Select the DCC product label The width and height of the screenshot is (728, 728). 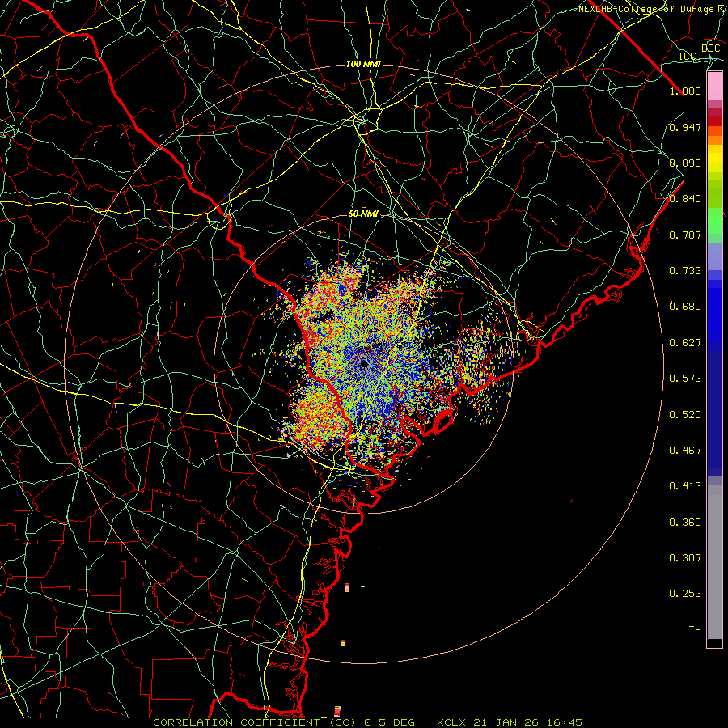[710, 49]
